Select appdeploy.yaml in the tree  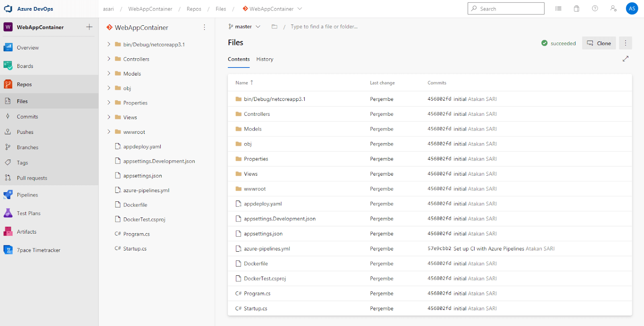tap(142, 147)
